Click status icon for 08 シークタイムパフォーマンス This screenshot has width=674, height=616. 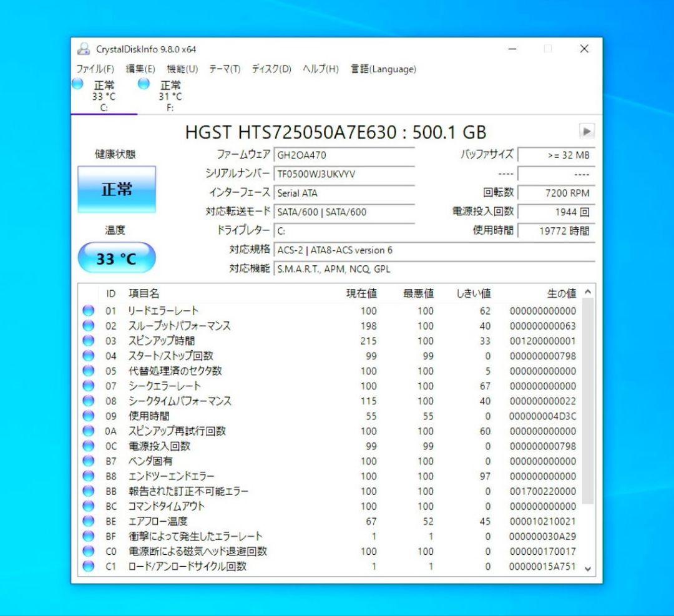[88, 401]
